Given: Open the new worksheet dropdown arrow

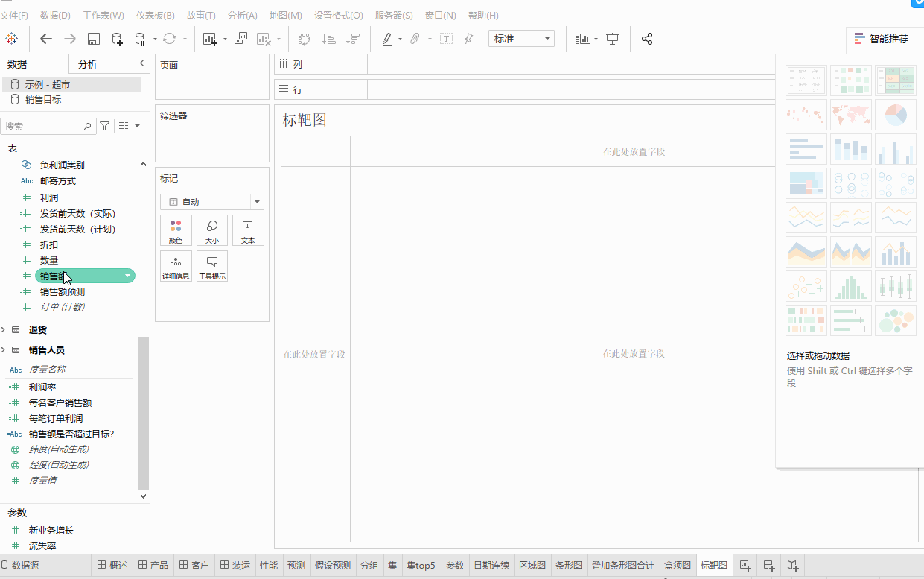Looking at the screenshot, I should (x=224, y=39).
